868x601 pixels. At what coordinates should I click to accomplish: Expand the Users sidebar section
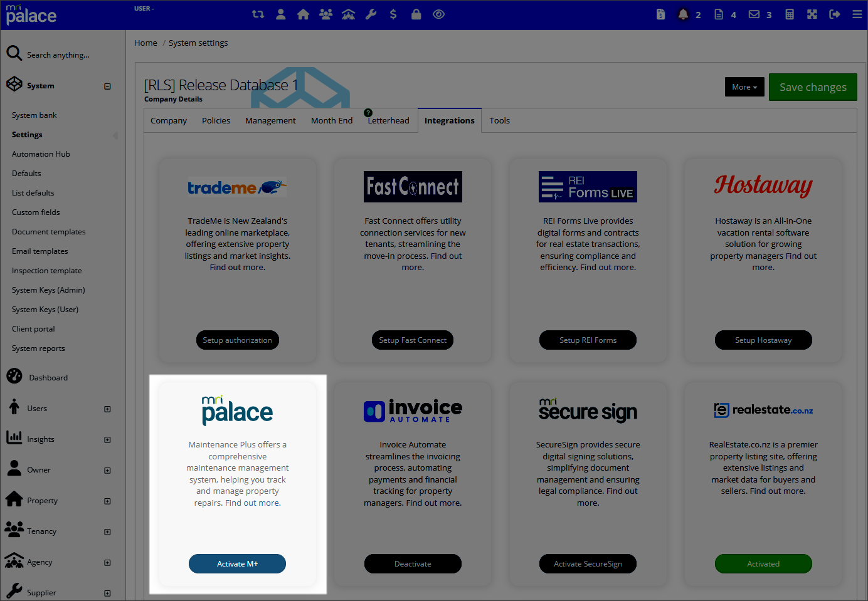click(x=107, y=409)
